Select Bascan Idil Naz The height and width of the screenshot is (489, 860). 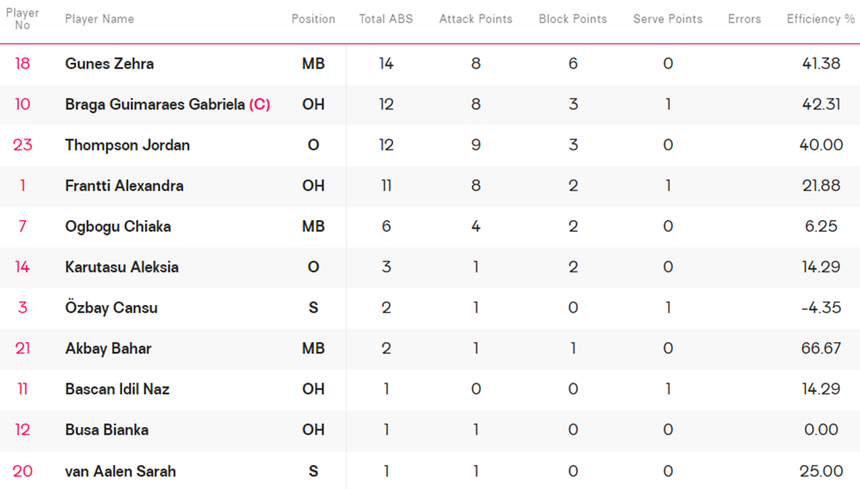coord(117,389)
